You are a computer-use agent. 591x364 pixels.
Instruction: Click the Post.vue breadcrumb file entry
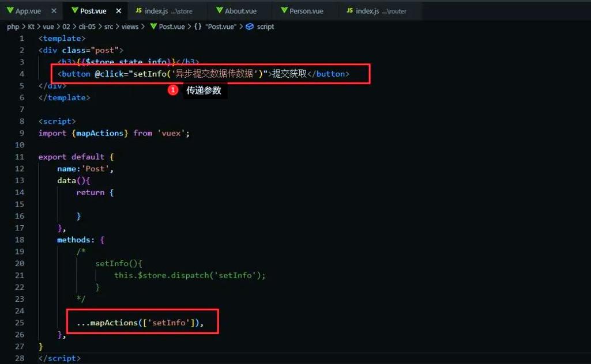point(168,26)
